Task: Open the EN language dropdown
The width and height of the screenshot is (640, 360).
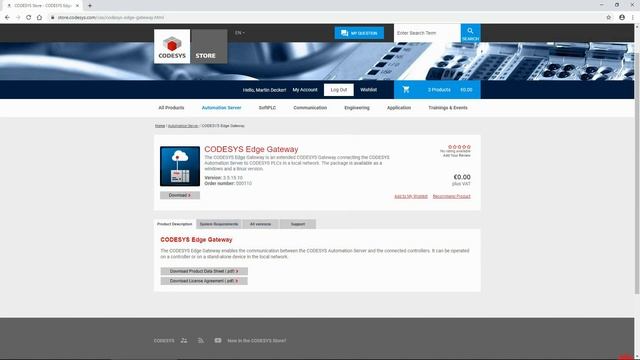Action: [x=240, y=33]
